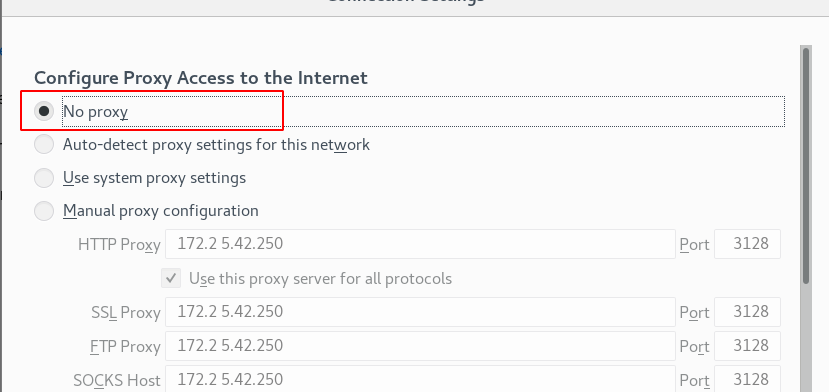Screen dimensions: 829x392
Task: Click the HTTP Proxy port field
Action: (748, 244)
